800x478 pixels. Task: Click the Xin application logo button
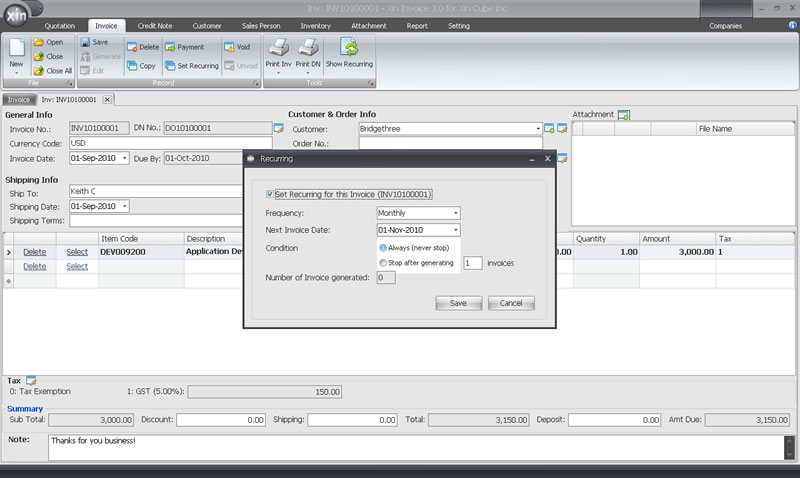(x=16, y=15)
